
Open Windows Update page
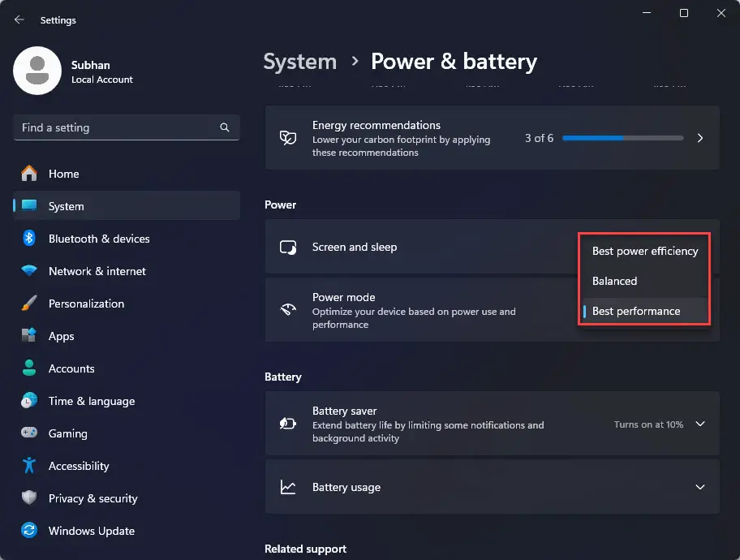[91, 531]
